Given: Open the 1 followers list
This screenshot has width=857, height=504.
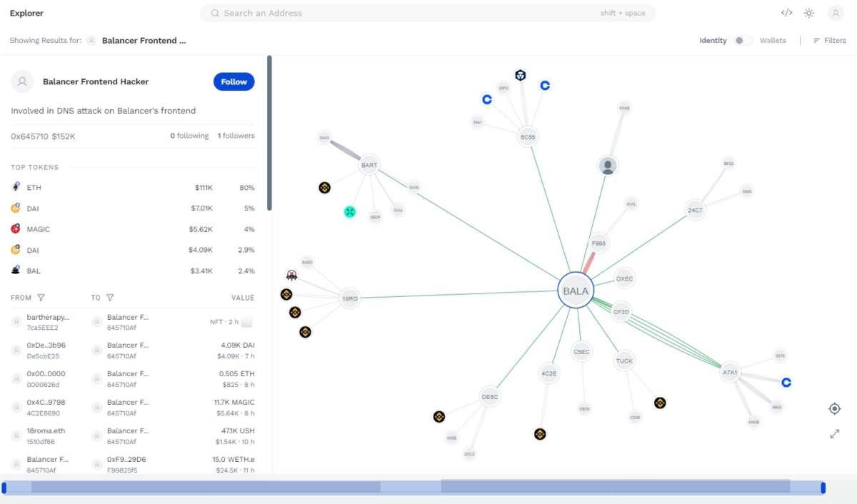Looking at the screenshot, I should 236,136.
